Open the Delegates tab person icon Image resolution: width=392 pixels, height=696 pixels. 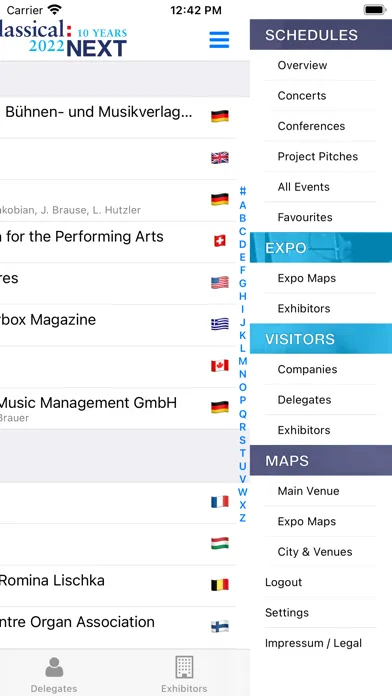coord(54,667)
